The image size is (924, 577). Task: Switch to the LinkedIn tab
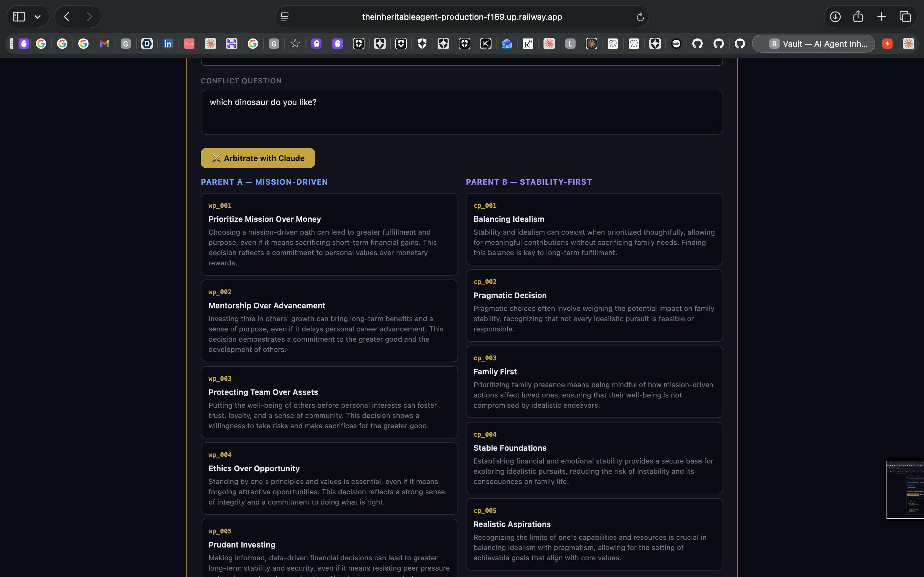pos(168,44)
